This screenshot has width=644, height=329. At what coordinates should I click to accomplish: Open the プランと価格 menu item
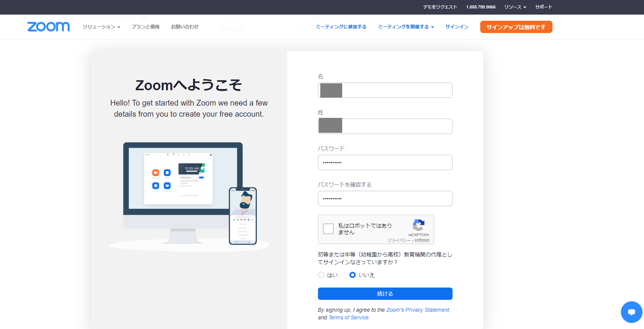[145, 27]
